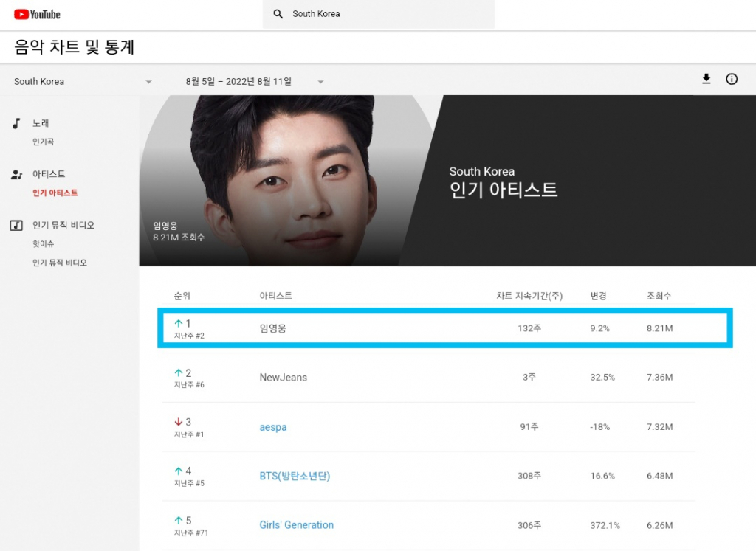Open the Girls' Generation artist link

296,525
